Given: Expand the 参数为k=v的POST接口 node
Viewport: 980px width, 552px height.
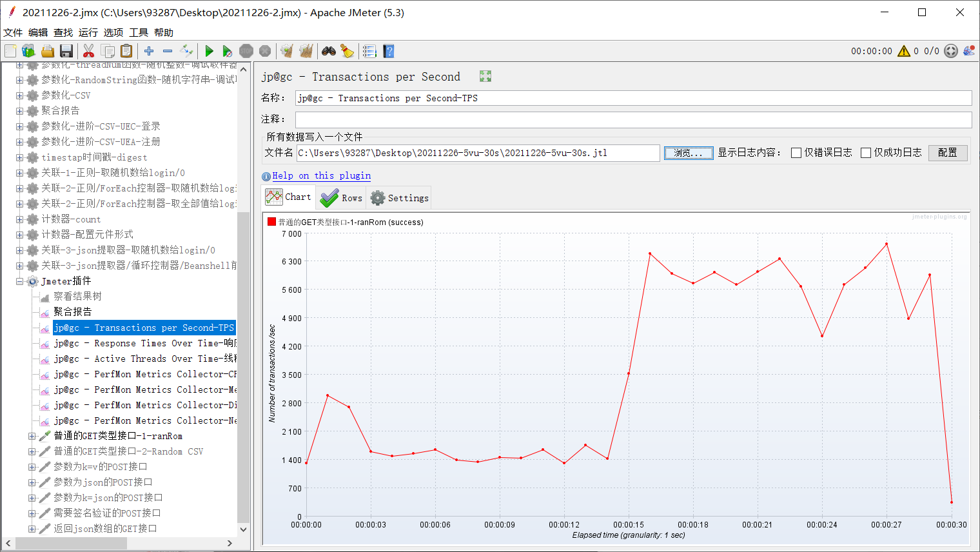Looking at the screenshot, I should (x=32, y=467).
